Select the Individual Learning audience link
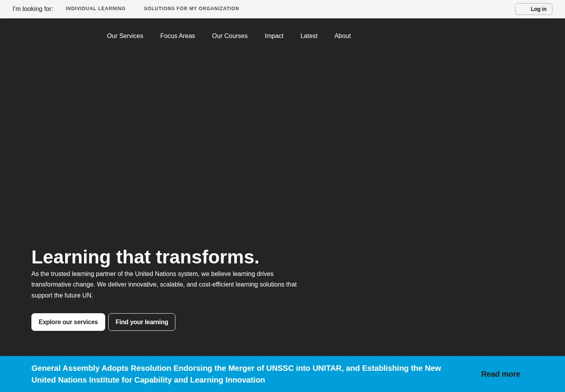This screenshot has width=565, height=392. [95, 9]
